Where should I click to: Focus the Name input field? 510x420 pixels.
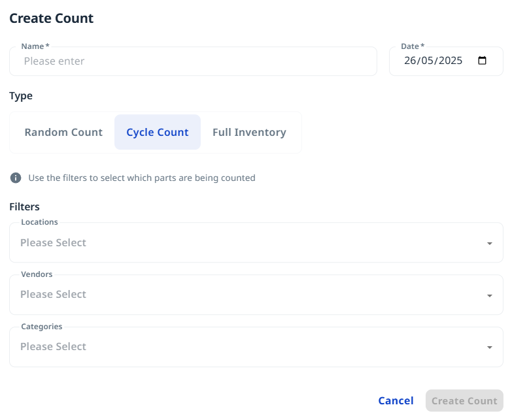tap(193, 61)
